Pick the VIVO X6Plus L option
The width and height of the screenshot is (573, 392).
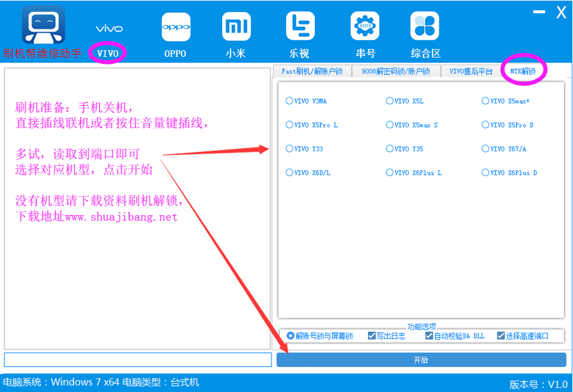coord(390,172)
